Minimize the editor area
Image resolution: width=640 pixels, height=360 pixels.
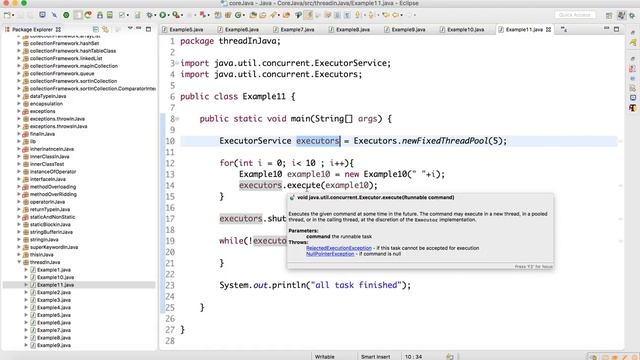607,28
